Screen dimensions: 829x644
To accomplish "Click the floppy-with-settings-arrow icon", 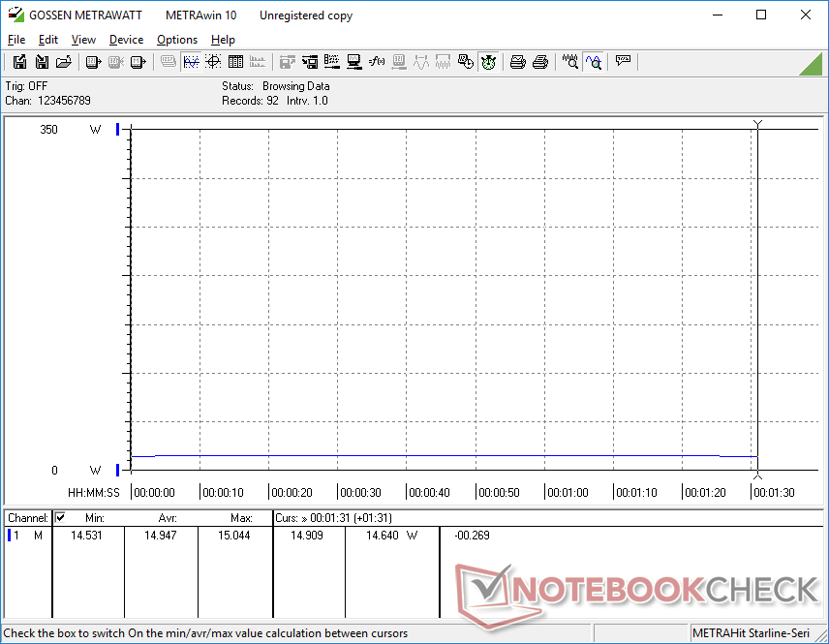I will tap(310, 62).
